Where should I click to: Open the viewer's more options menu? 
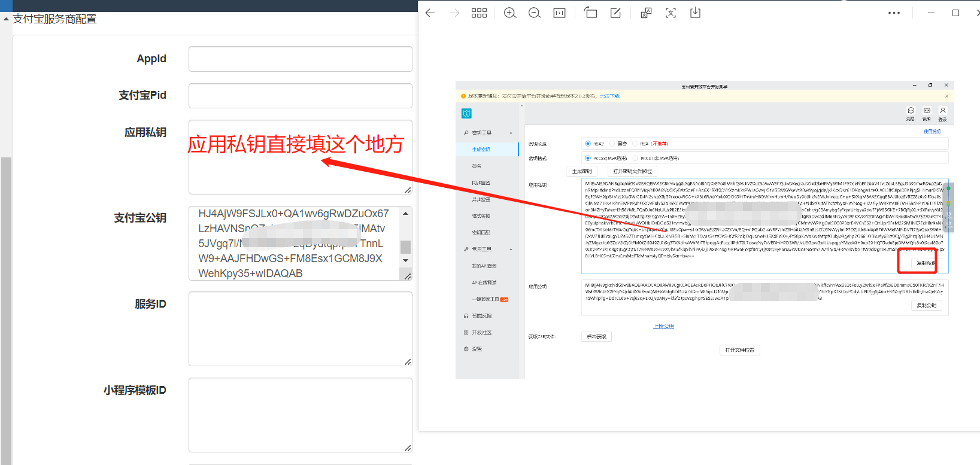(894, 13)
